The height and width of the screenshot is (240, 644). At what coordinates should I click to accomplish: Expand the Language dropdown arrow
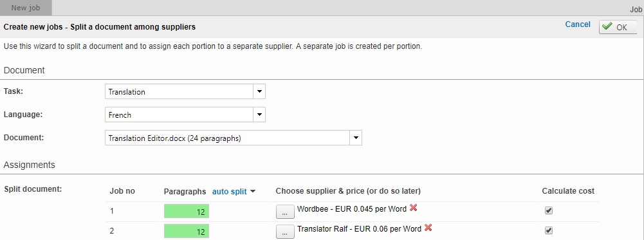pos(259,115)
